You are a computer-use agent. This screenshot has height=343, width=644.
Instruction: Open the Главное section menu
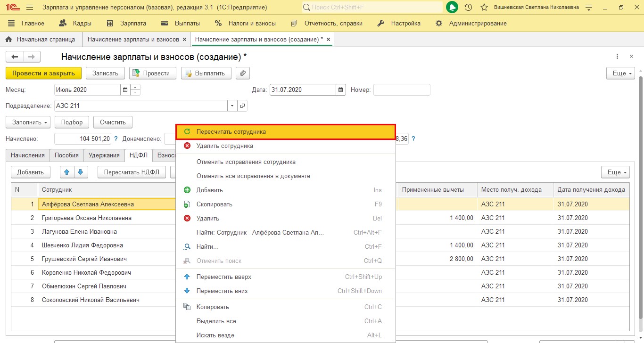pyautogui.click(x=26, y=23)
